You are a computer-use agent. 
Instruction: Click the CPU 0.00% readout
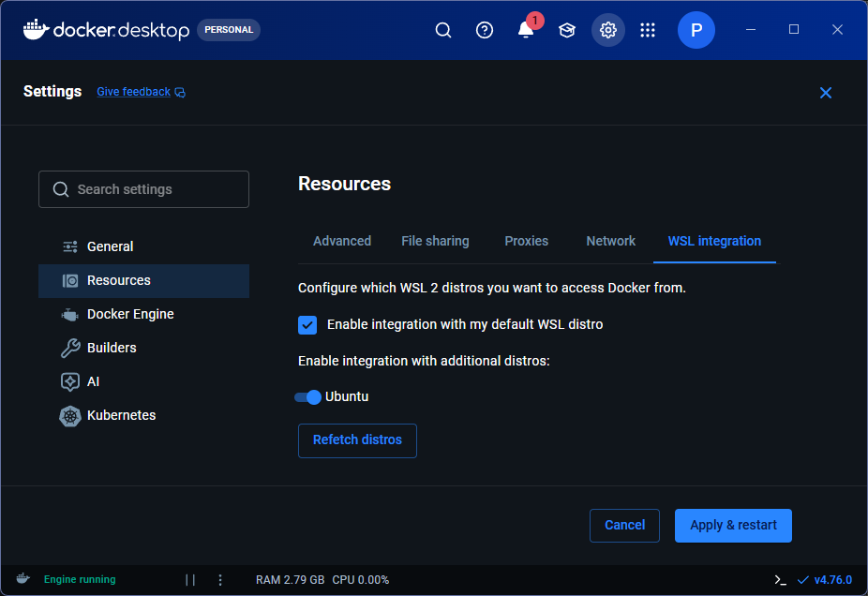[360, 580]
